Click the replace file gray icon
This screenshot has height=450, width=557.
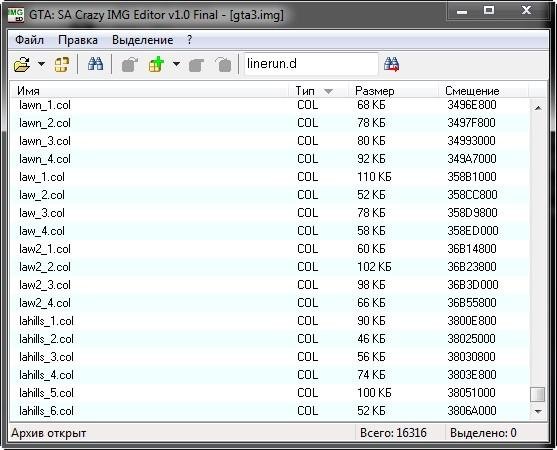(x=196, y=65)
